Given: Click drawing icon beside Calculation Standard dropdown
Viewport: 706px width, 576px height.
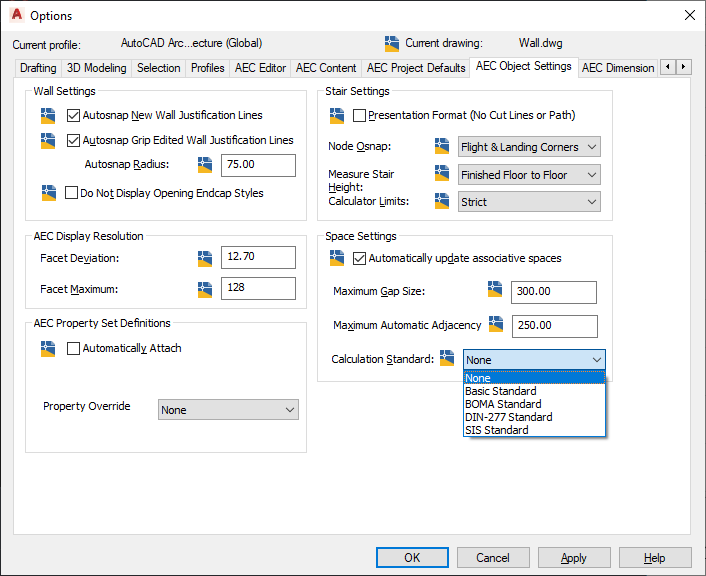Looking at the screenshot, I should (x=447, y=358).
